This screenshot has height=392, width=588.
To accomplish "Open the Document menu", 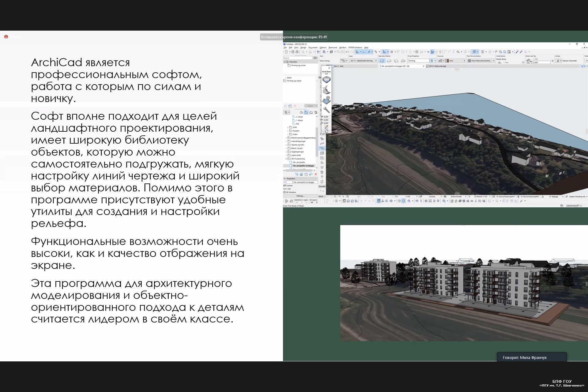I will click(313, 47).
